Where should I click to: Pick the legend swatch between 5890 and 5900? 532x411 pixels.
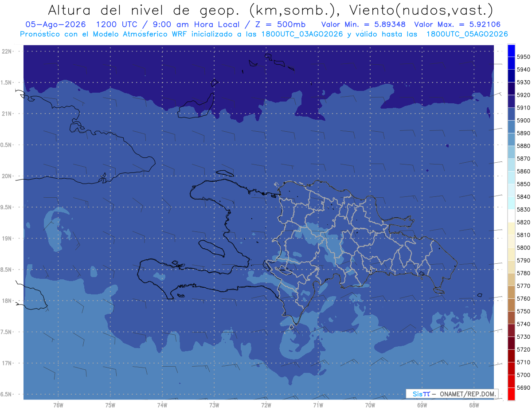tap(511, 127)
